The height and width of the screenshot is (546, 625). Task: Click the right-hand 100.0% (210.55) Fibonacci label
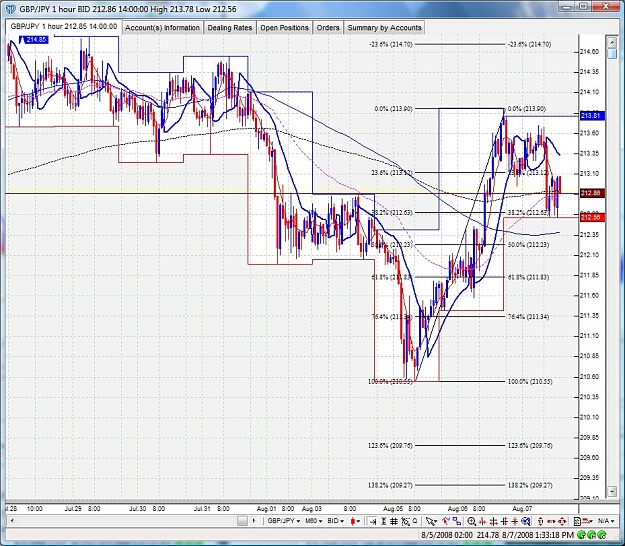point(530,381)
